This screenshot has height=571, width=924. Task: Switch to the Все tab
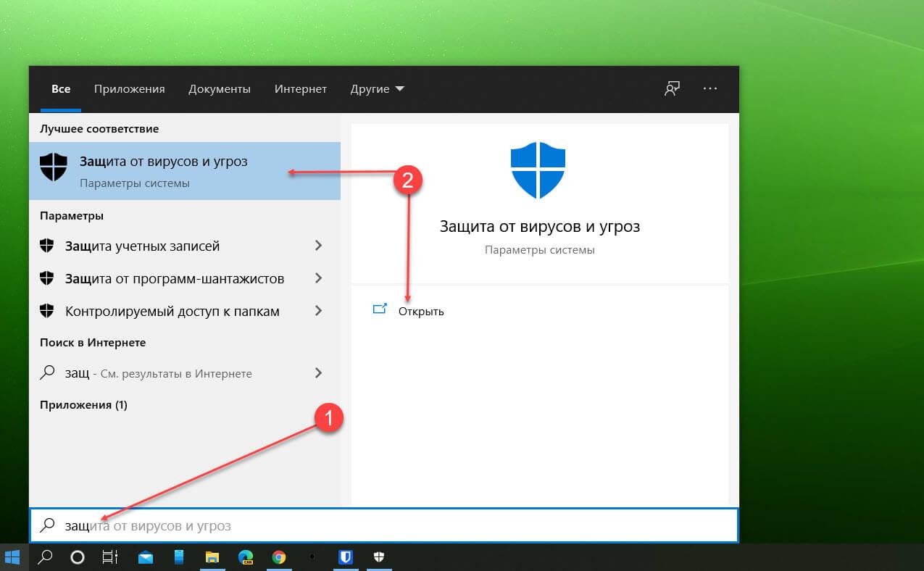(61, 89)
